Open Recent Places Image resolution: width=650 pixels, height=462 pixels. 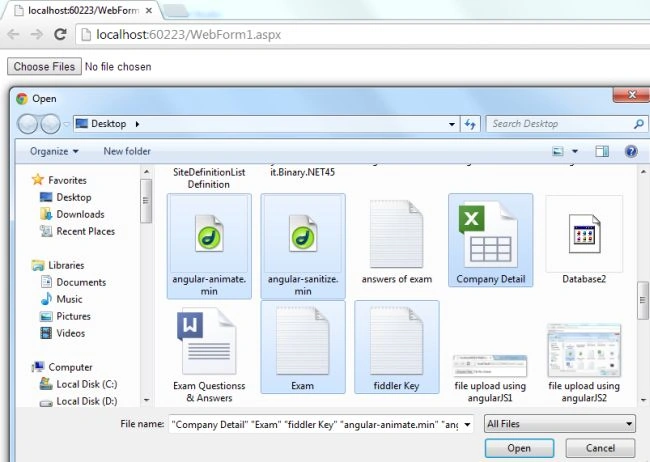(77, 231)
